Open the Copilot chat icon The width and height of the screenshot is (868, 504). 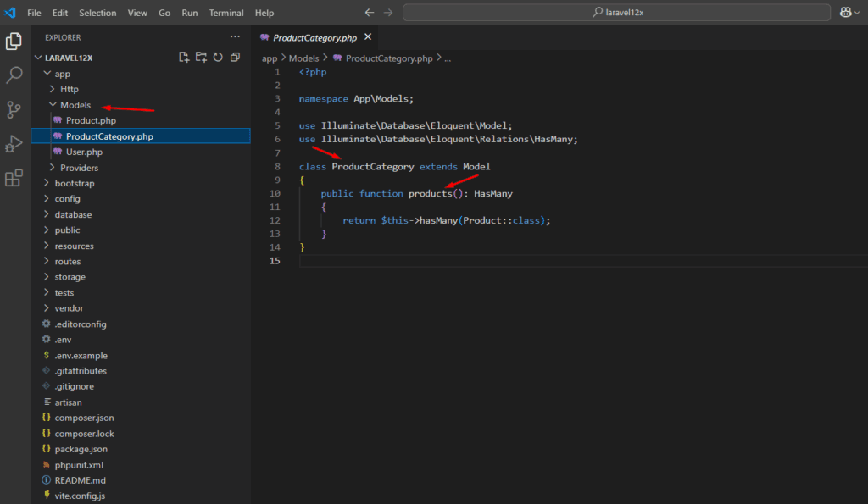845,13
